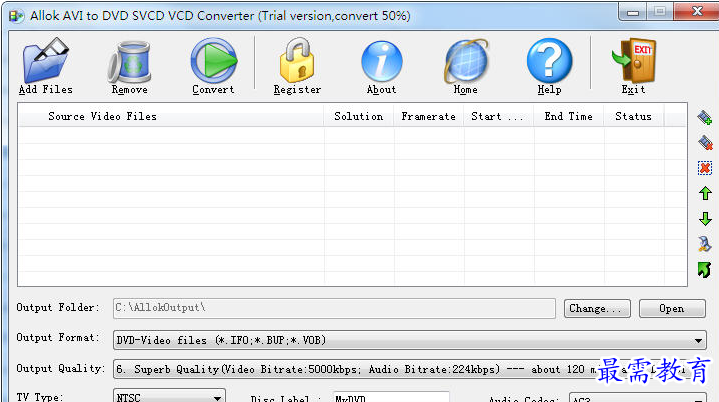The image size is (719, 402).
Task: Click the clear all red X icon
Action: point(705,168)
